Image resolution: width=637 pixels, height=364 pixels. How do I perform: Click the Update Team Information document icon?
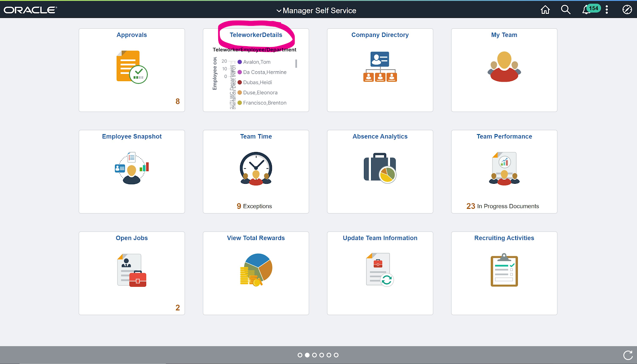380,270
